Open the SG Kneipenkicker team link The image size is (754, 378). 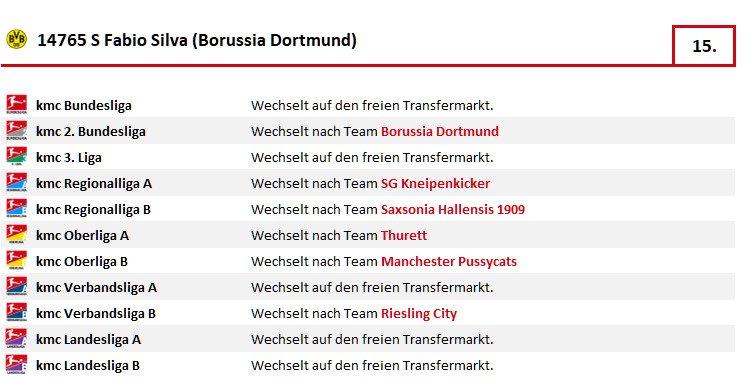point(435,183)
